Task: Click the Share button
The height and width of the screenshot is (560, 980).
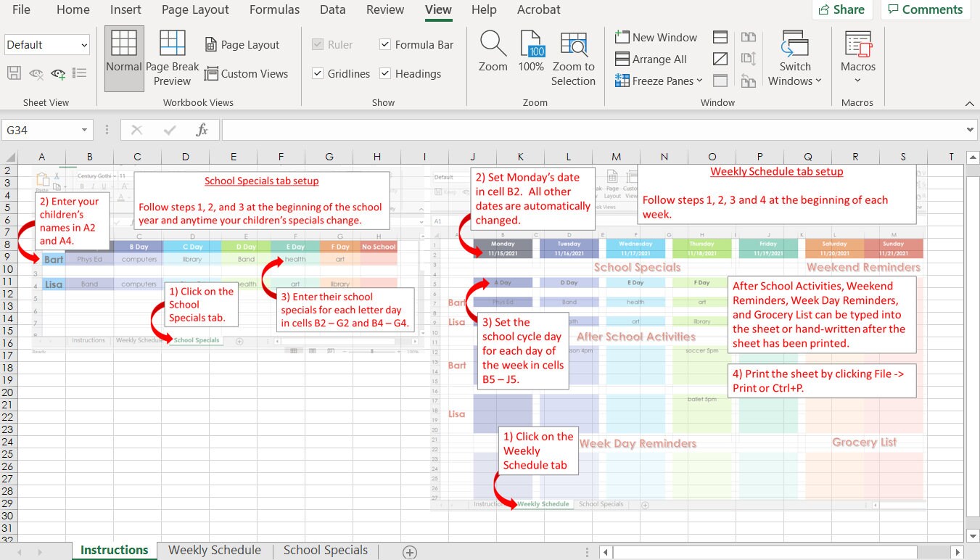Action: click(x=842, y=9)
